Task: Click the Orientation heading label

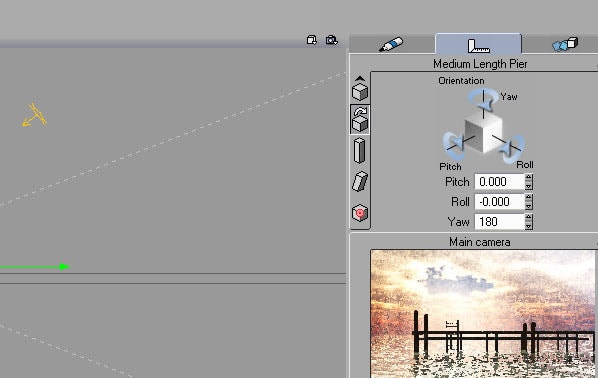Action: coord(461,81)
